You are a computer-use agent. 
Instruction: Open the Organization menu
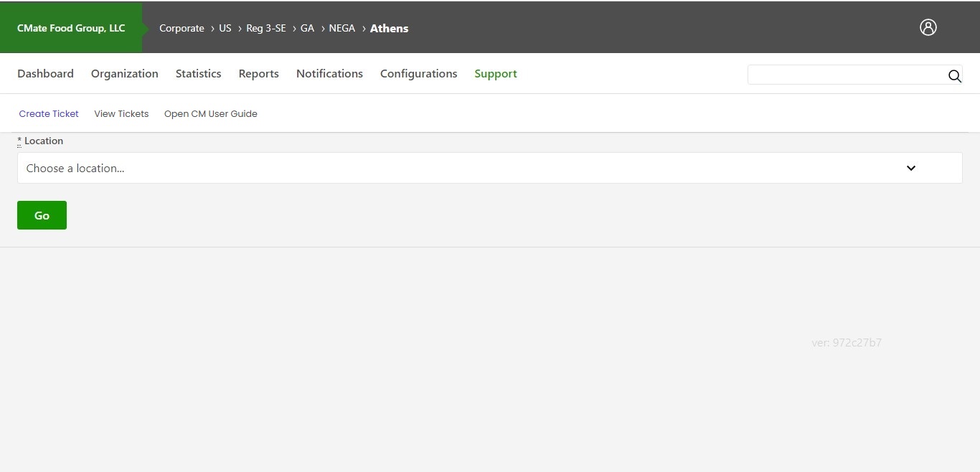click(124, 73)
